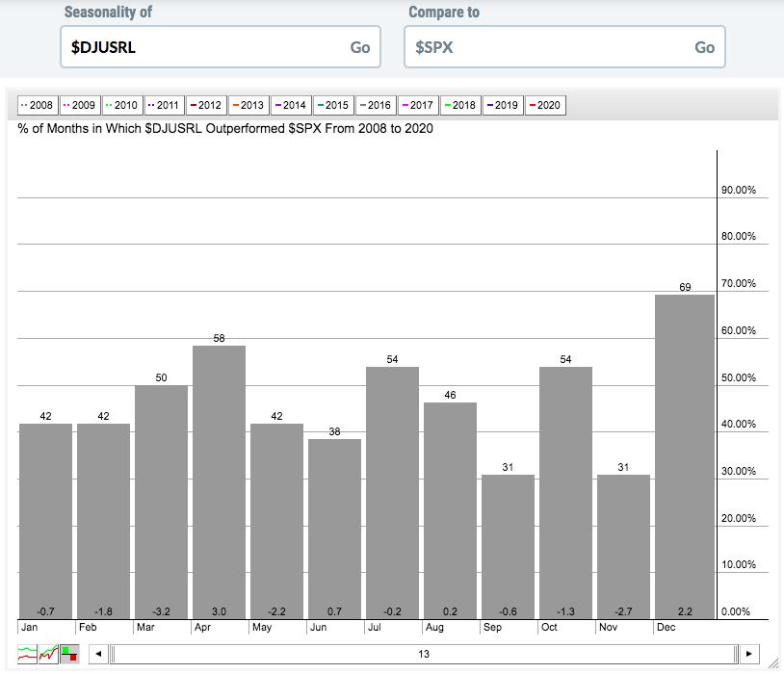Toggle the 2016 year legend button
The width and height of the screenshot is (784, 674).
(374, 105)
